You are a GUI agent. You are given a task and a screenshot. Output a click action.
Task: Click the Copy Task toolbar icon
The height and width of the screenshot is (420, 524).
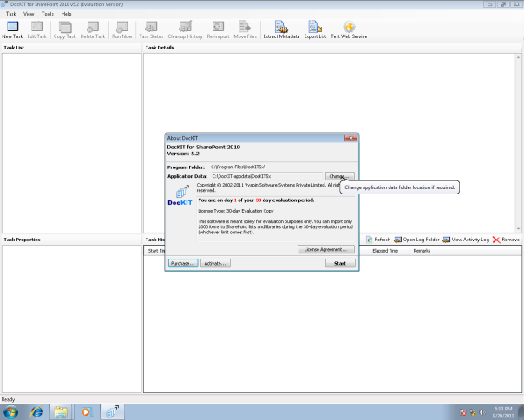[x=65, y=30]
